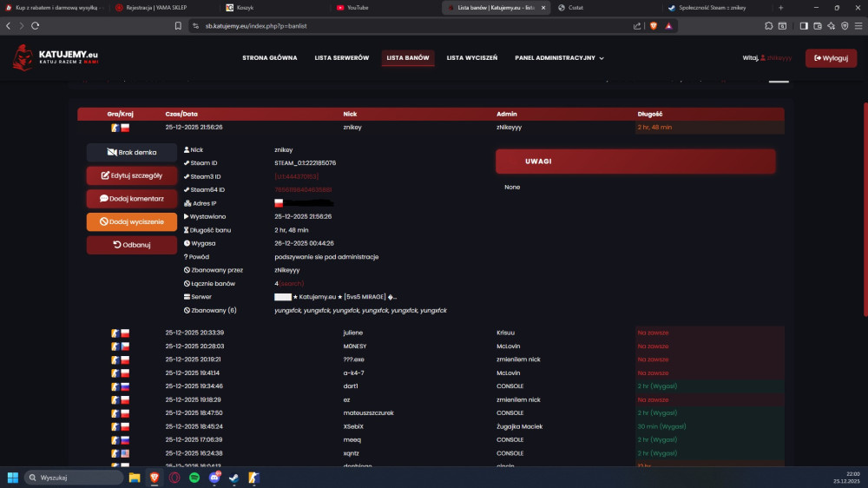Open File Explorer from the taskbar
The height and width of the screenshot is (488, 868).
click(135, 478)
